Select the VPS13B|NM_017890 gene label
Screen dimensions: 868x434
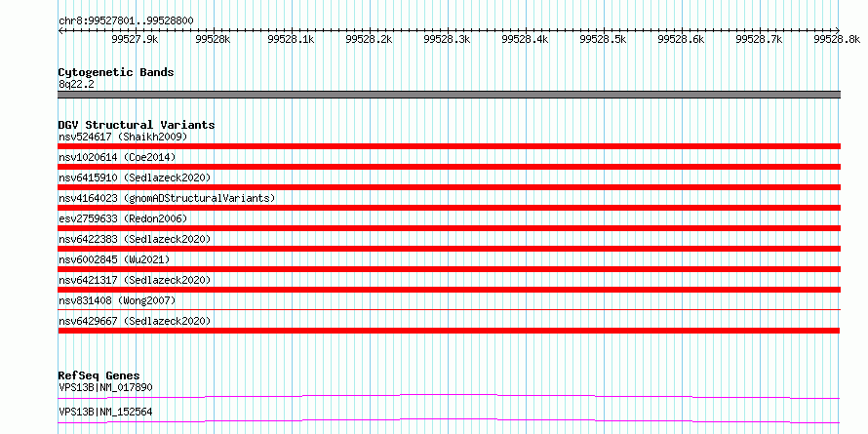click(x=105, y=387)
